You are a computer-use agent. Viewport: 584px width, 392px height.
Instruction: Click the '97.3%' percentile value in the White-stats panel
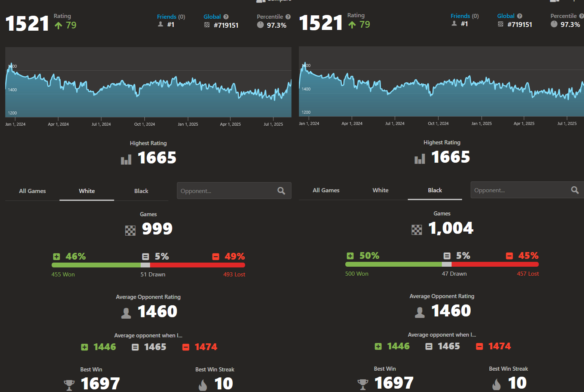(276, 25)
